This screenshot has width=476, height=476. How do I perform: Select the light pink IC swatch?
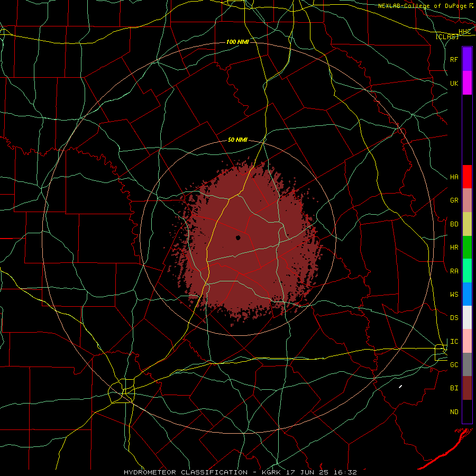click(x=467, y=341)
